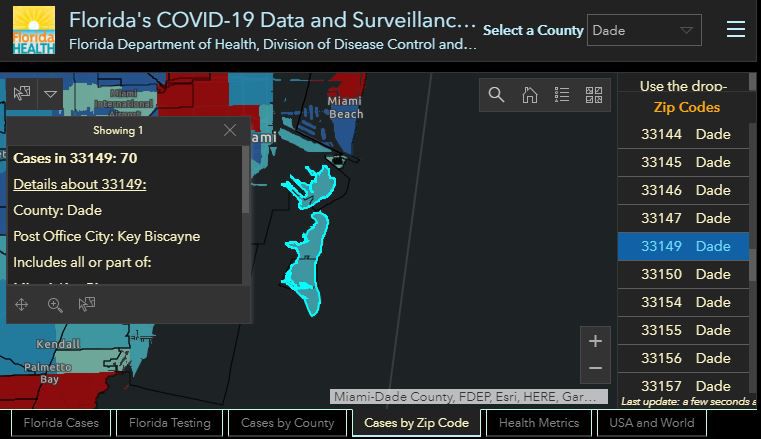Screen dimensions: 761x439
Task: Click the Miami Beach map label
Action: point(345,107)
